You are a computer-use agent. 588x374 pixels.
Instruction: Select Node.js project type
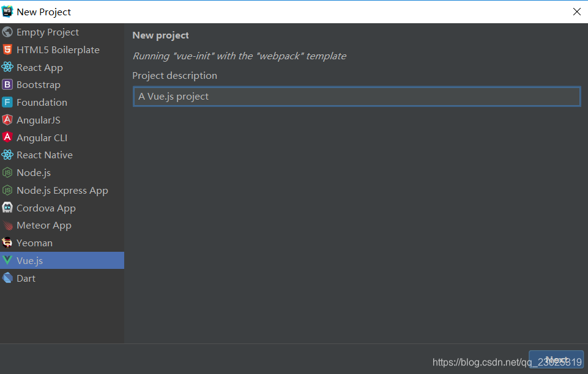tap(62, 172)
